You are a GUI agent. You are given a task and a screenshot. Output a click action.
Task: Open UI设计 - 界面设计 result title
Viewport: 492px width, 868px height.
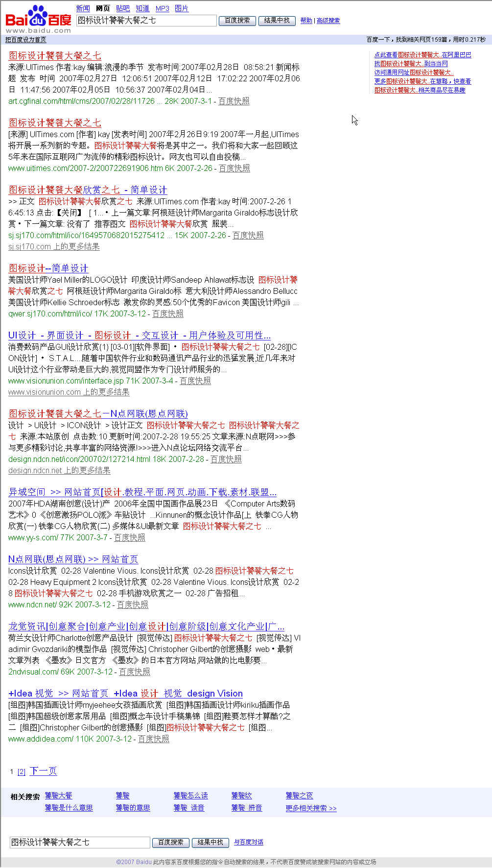coord(140,335)
